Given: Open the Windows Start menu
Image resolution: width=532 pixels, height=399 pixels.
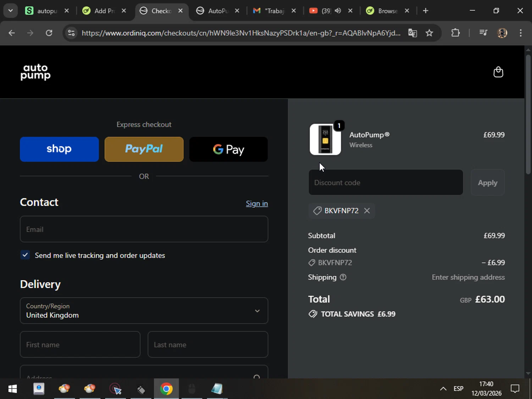Looking at the screenshot, I should pos(12,389).
